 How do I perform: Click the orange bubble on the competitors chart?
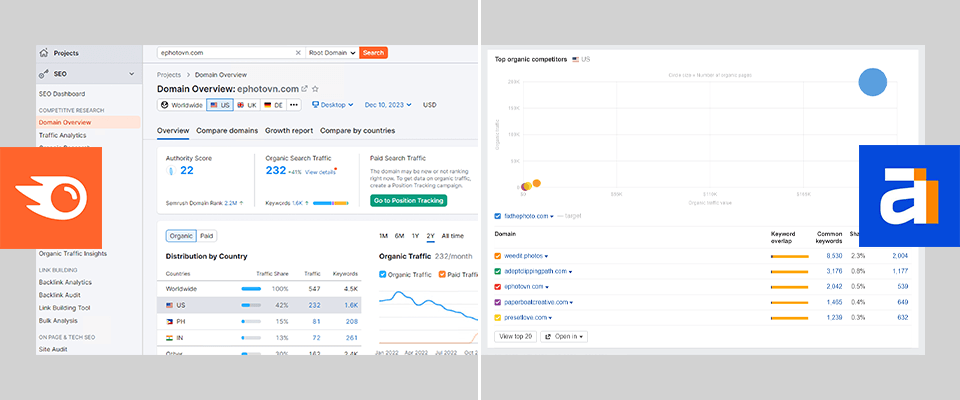[x=536, y=183]
